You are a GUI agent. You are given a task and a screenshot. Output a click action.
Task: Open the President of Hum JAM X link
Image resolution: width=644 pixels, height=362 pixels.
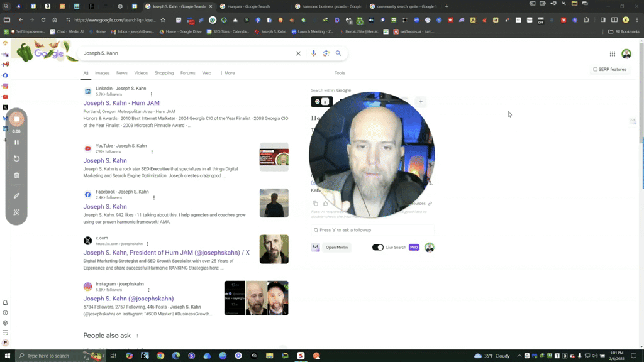click(x=166, y=253)
